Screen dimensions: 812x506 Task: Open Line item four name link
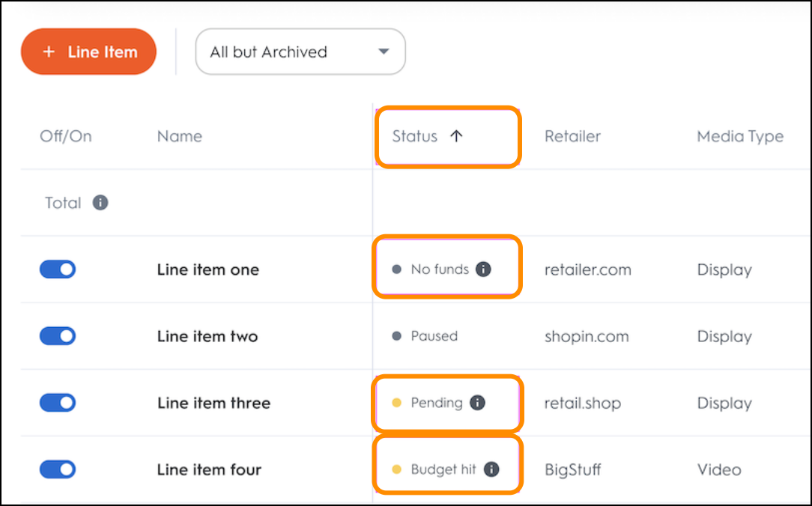tap(209, 469)
